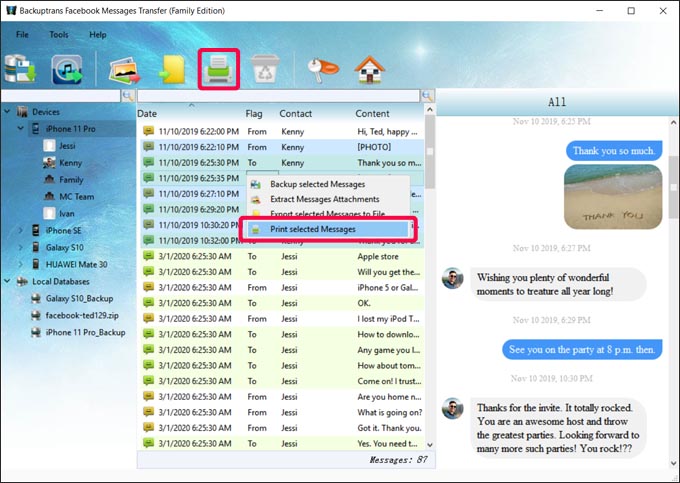Click the device tree search input field

pos(61,96)
